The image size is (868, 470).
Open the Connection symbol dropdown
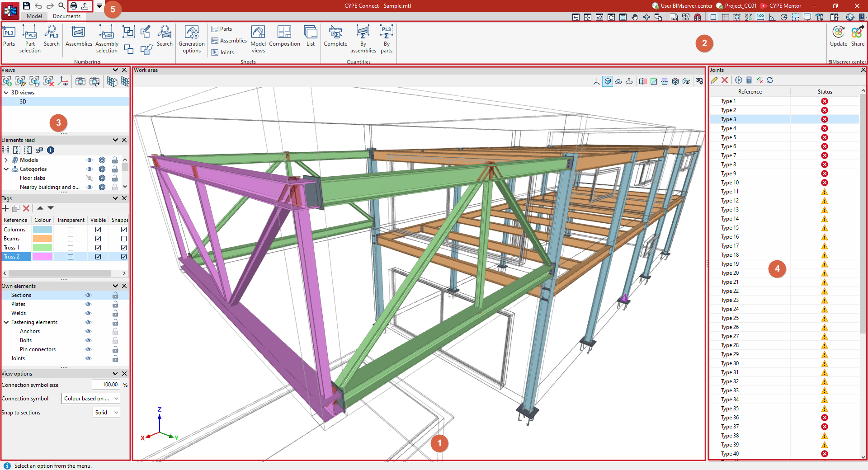(90, 399)
